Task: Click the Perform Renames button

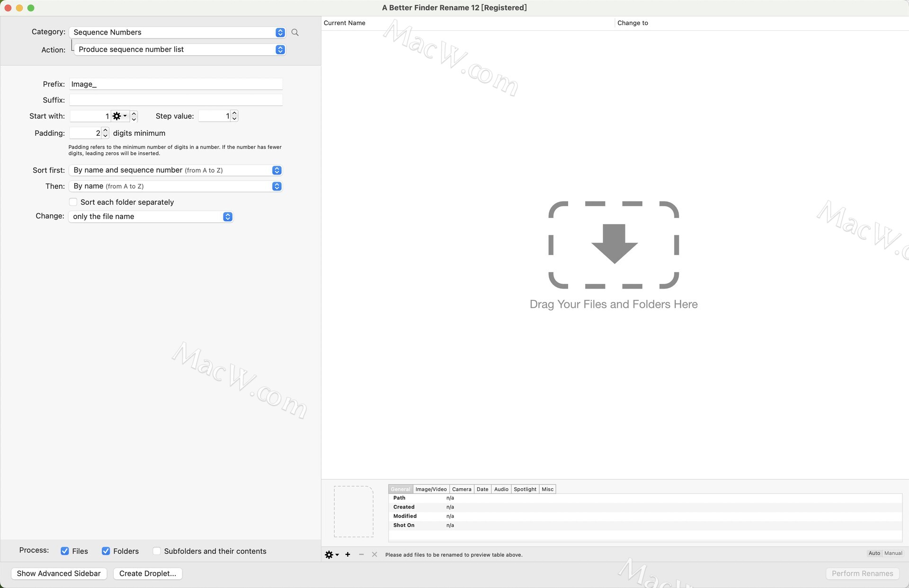Action: coord(862,573)
